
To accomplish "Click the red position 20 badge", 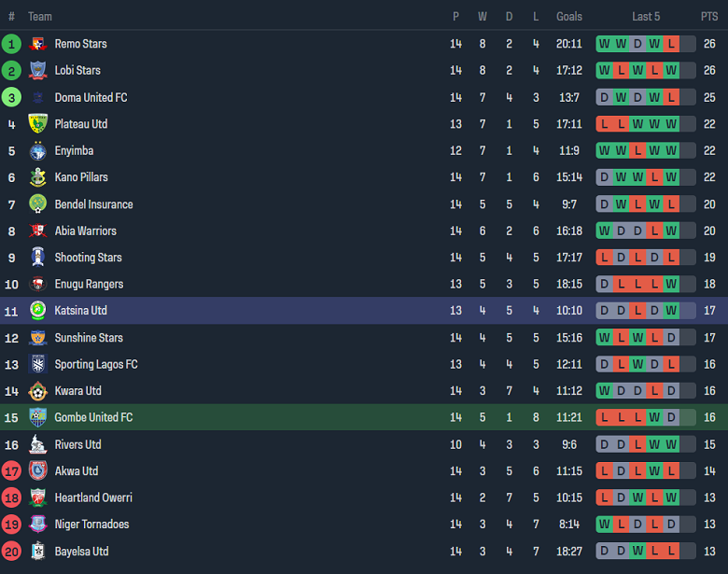I will tap(12, 551).
